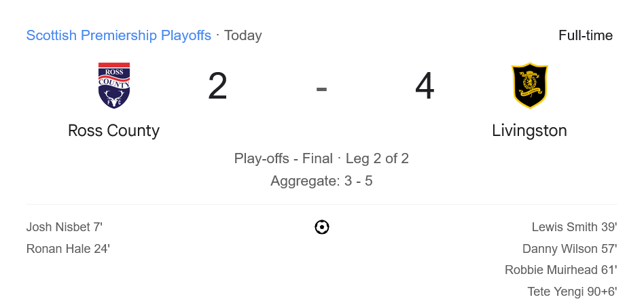Select goalscorer Danny Wilson 57'
The image size is (644, 308).
[569, 249]
